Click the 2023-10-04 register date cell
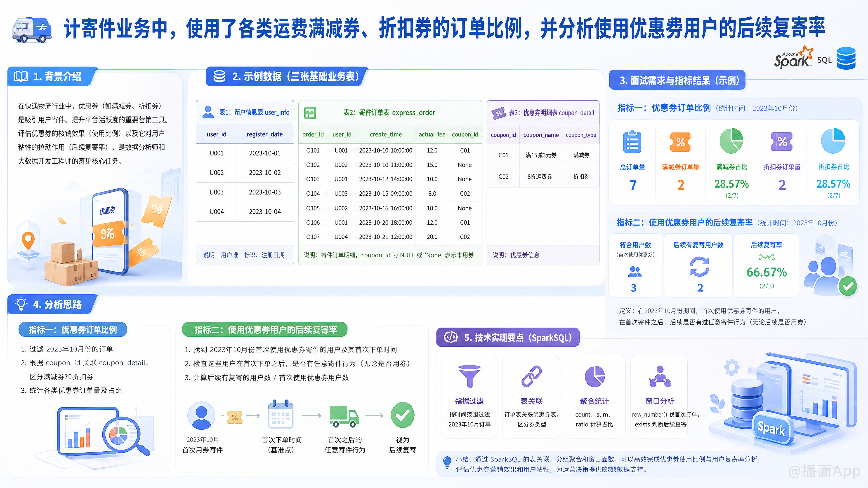868x488 pixels. coord(264,211)
